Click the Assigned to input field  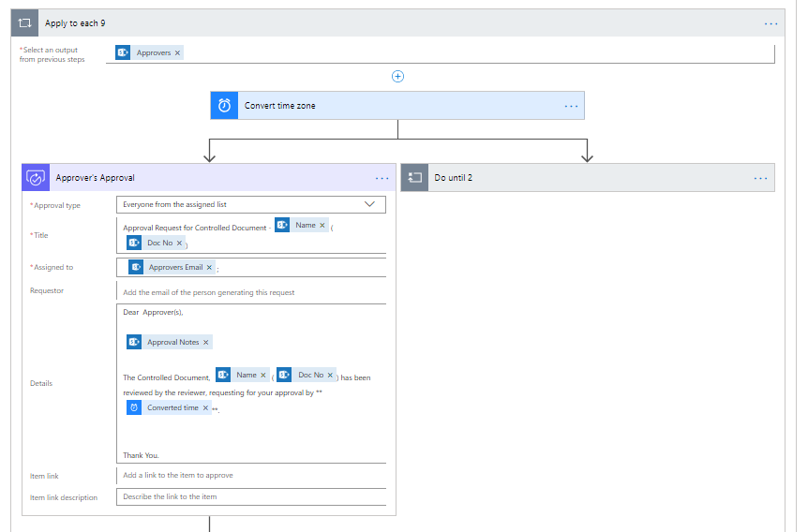251,267
